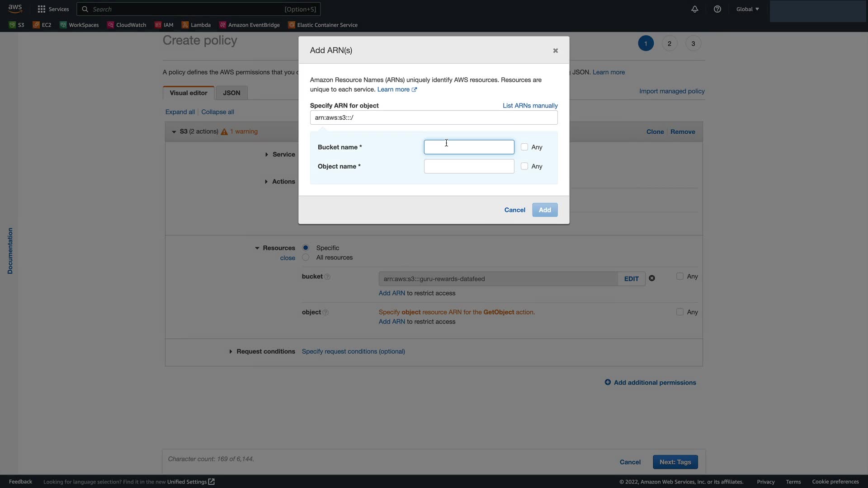This screenshot has height=488, width=868.
Task: Click the Object name input field
Action: [469, 166]
